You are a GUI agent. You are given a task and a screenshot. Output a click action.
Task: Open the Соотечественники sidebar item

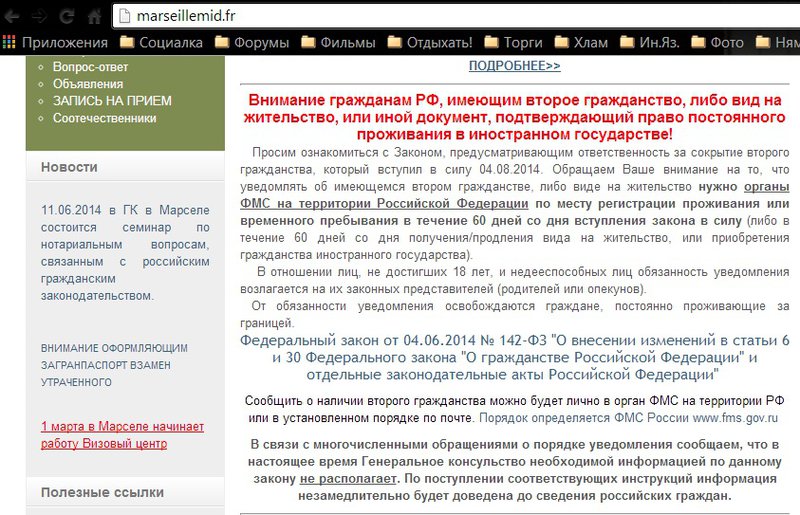click(x=104, y=118)
